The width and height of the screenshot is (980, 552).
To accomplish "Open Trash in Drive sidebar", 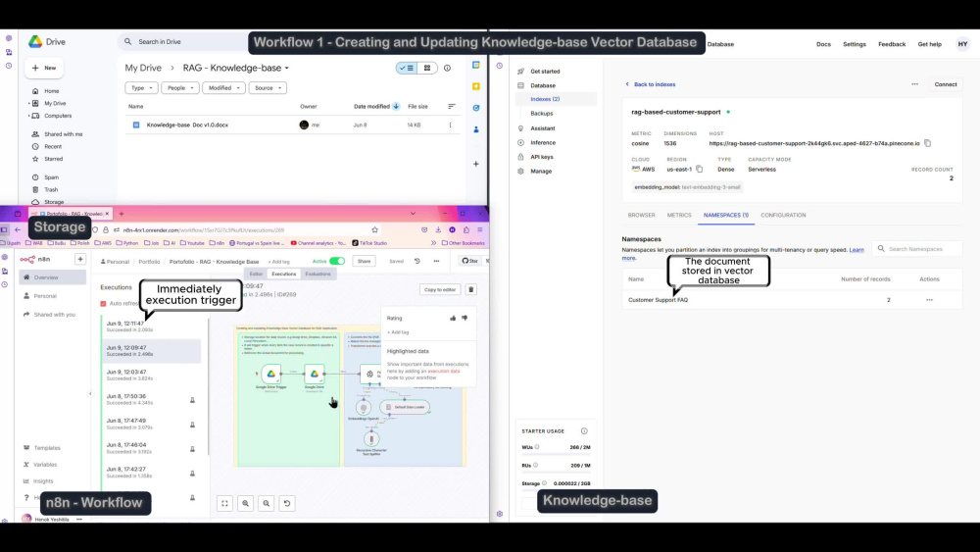I will 51,189.
